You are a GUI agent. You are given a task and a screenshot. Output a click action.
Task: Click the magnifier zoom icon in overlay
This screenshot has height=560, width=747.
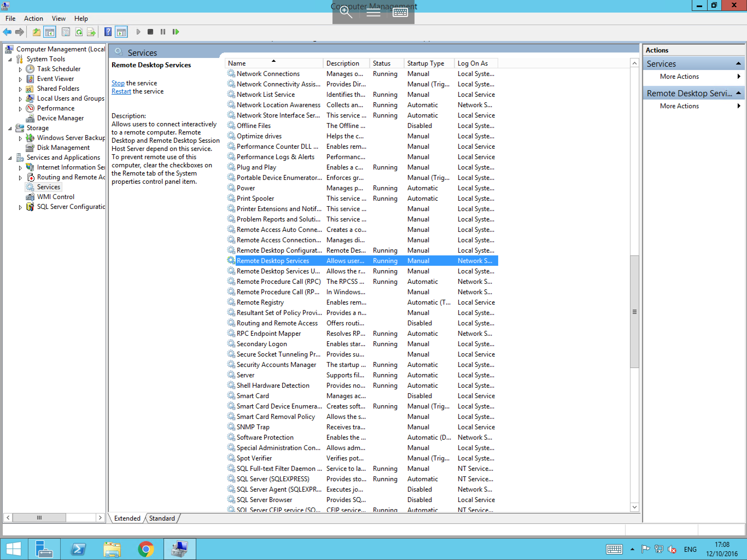(x=346, y=13)
